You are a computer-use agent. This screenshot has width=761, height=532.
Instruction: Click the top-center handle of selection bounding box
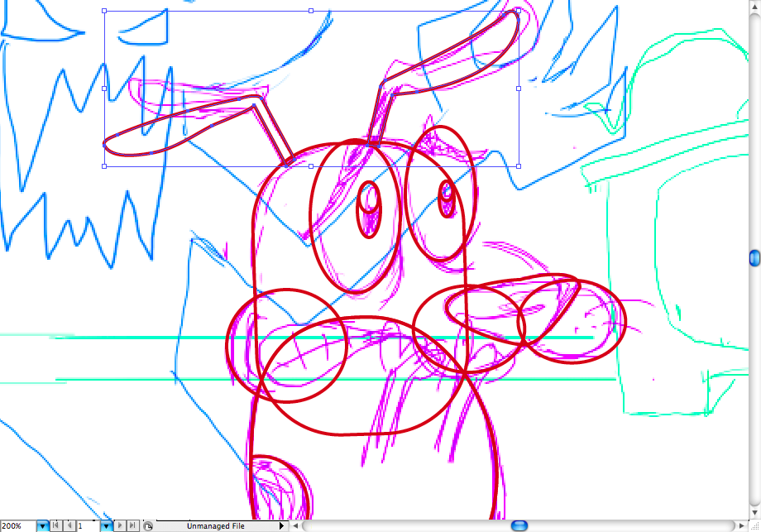[311, 11]
